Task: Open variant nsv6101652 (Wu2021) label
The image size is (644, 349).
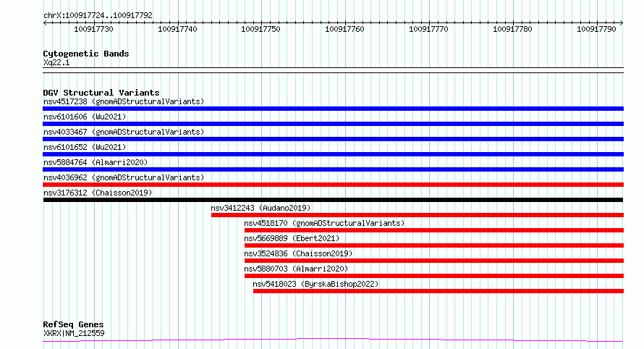Action: coord(85,147)
